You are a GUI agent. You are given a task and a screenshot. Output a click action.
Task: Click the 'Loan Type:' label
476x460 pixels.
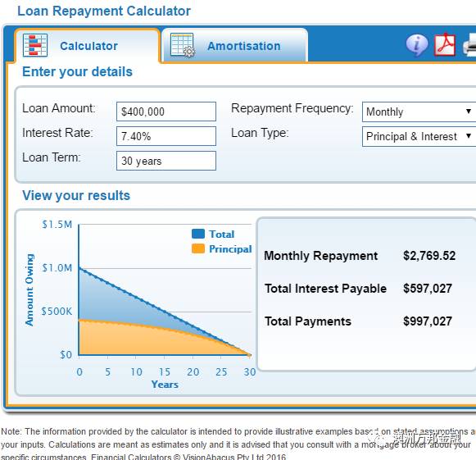[x=260, y=133]
